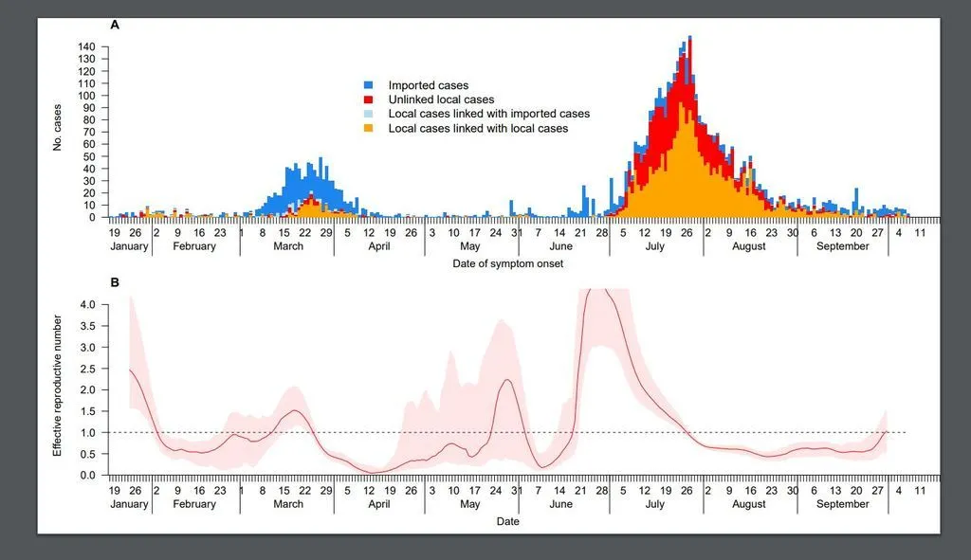Click the red Unlinked local cases swatch

(369, 99)
